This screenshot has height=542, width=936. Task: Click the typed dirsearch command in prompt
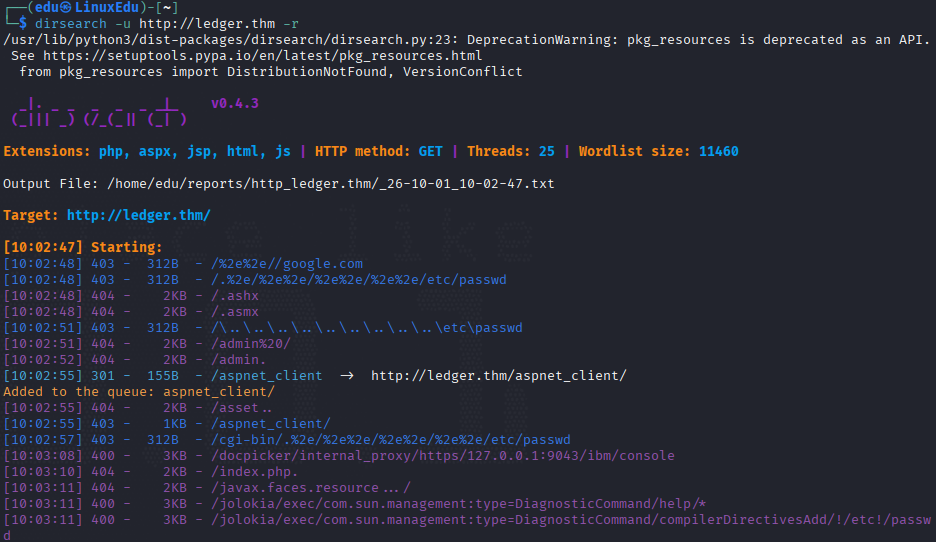tap(167, 24)
